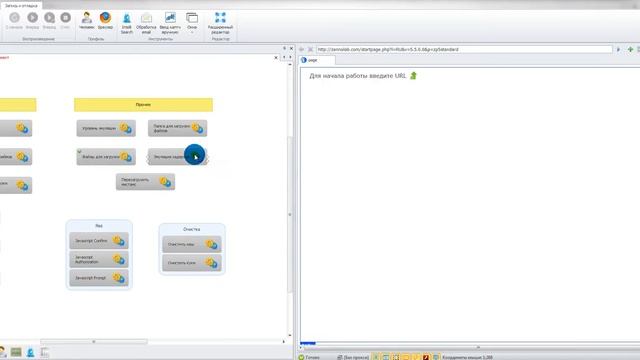The width and height of the screenshot is (640, 360).
Task: Click the blue person icon at bottom left
Action: click(31, 352)
